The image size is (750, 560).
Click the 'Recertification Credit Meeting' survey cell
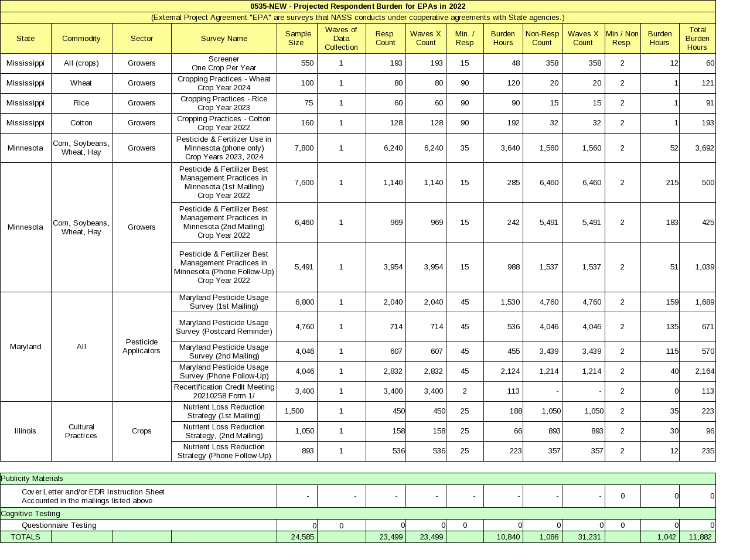(224, 391)
